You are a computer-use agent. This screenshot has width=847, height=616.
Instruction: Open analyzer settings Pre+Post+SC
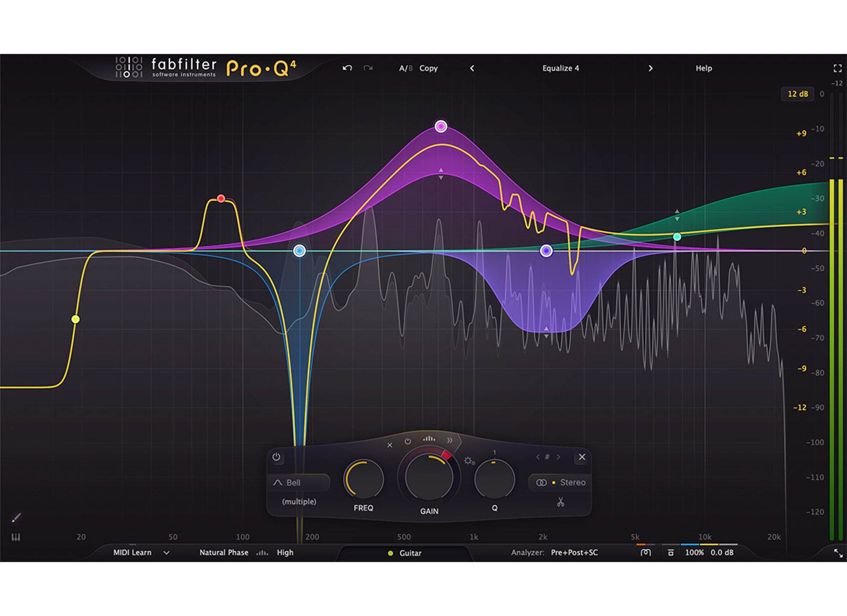point(574,552)
